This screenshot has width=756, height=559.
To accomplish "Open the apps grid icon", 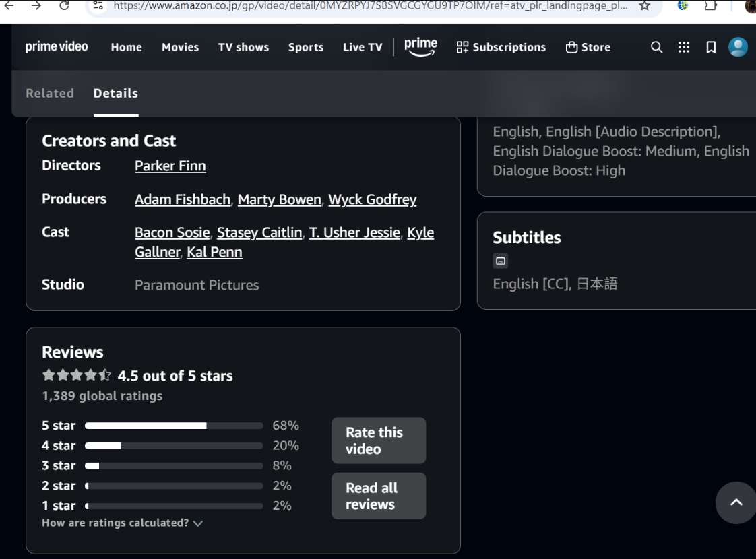I will [x=684, y=47].
